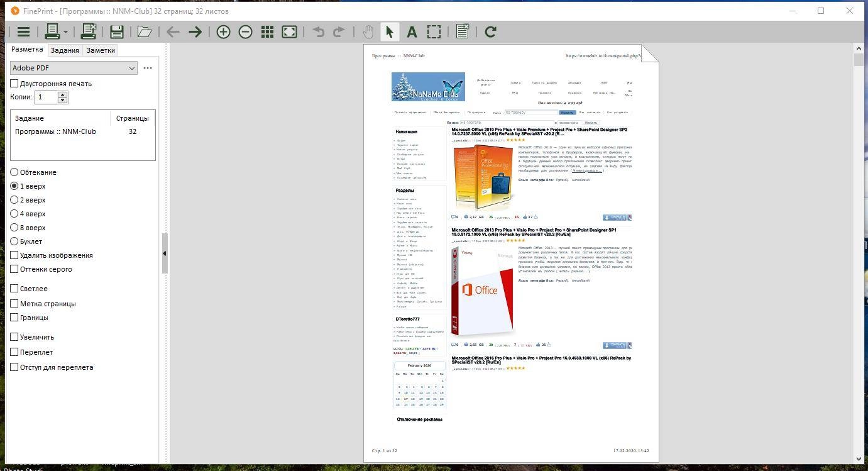
Task: Click NoNaMe Club banner in preview
Action: (x=428, y=87)
